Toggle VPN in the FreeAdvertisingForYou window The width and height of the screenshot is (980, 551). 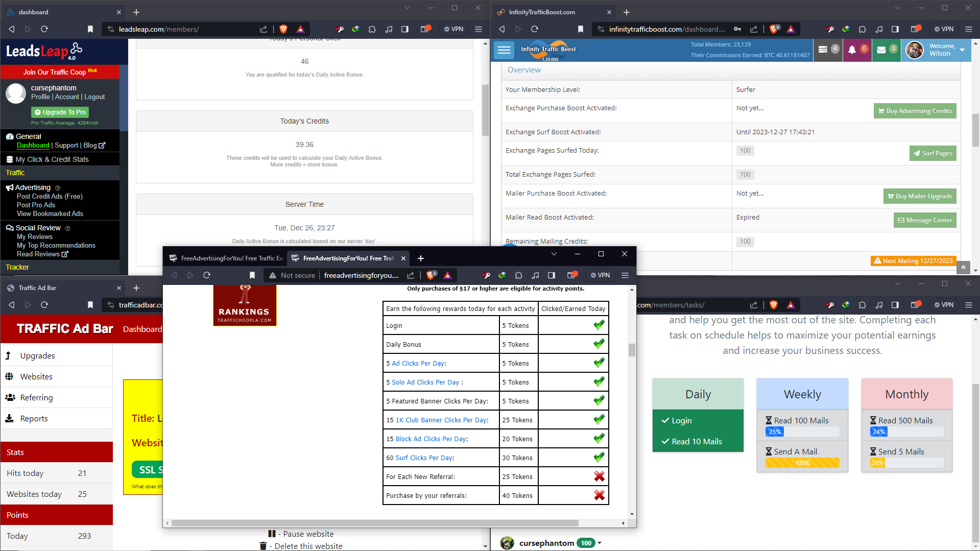point(601,275)
